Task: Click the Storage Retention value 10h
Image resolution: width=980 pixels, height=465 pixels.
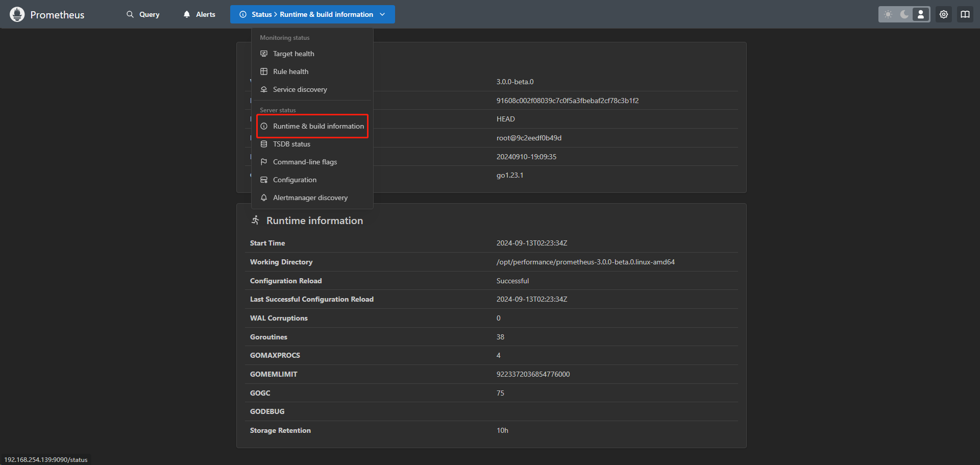Action: click(502, 430)
